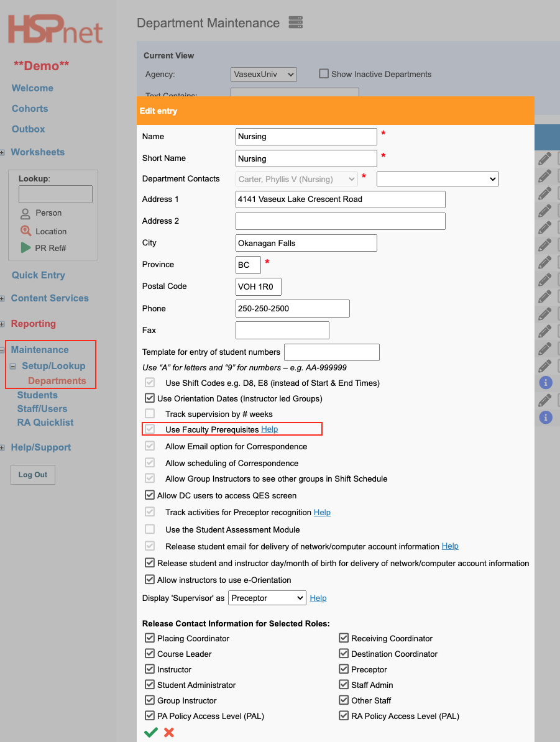Go to the Welcome page

pyautogui.click(x=32, y=88)
